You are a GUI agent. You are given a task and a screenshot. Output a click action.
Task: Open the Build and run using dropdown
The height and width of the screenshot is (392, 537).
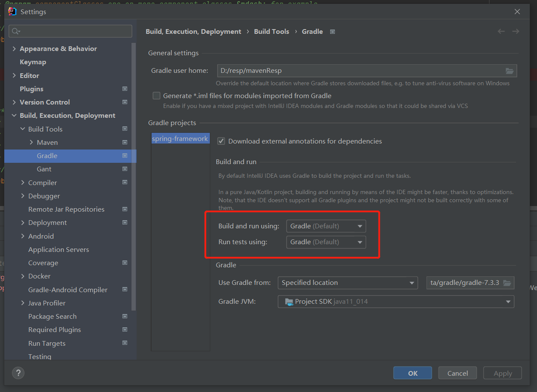tap(326, 226)
